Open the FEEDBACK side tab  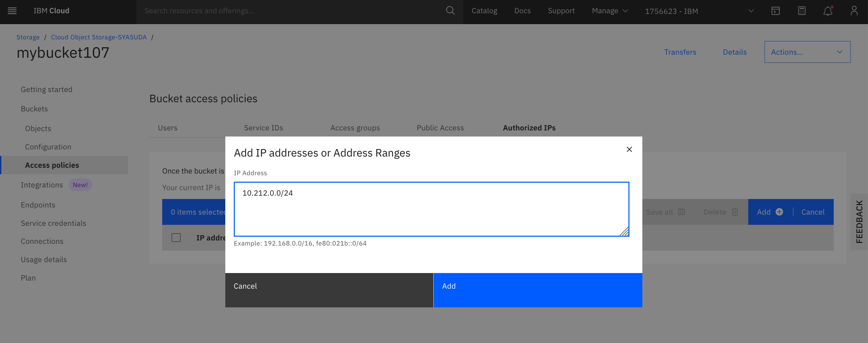click(859, 222)
